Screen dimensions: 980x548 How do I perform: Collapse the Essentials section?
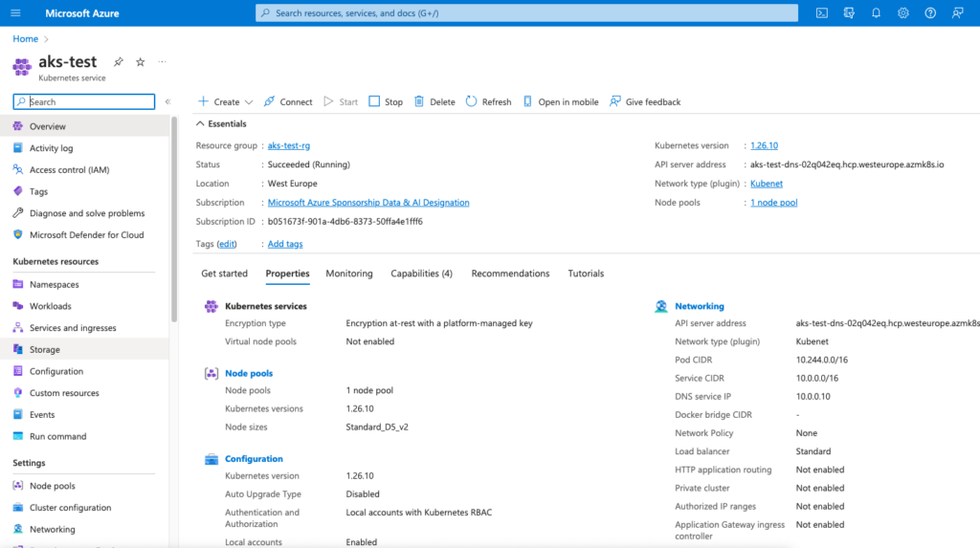(x=221, y=123)
